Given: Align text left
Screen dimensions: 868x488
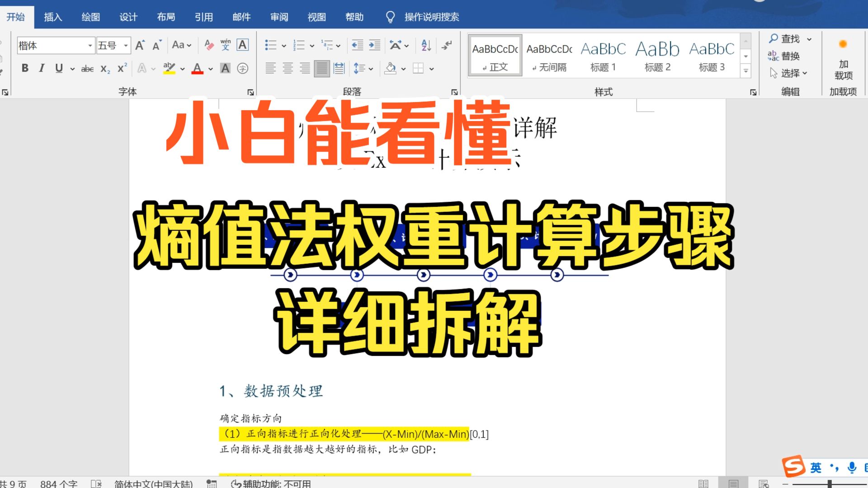Looking at the screenshot, I should click(x=270, y=68).
